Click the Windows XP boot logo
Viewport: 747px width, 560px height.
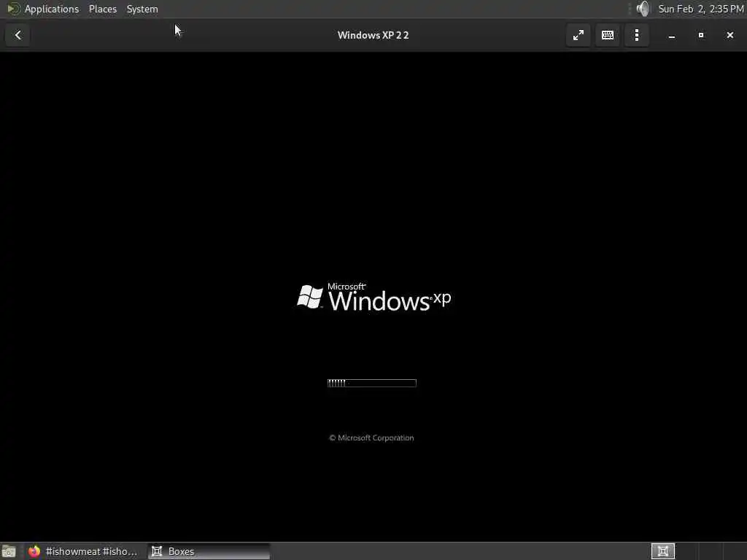click(374, 297)
